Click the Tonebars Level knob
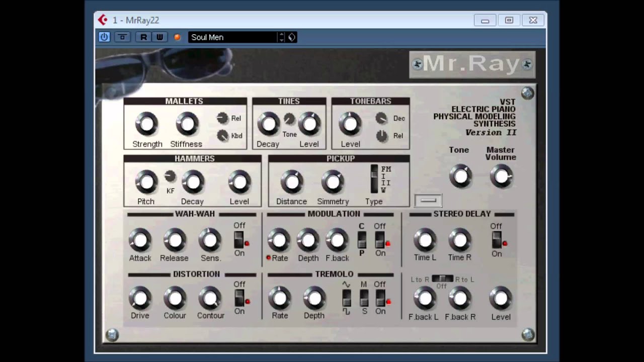Image resolution: width=644 pixels, height=362 pixels. pos(350,124)
